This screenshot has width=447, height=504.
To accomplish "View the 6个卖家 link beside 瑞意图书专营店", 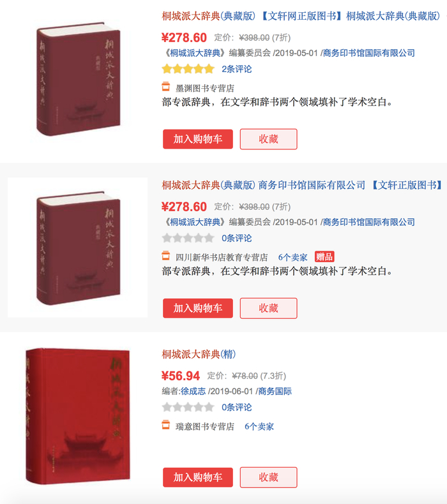I will tap(259, 427).
